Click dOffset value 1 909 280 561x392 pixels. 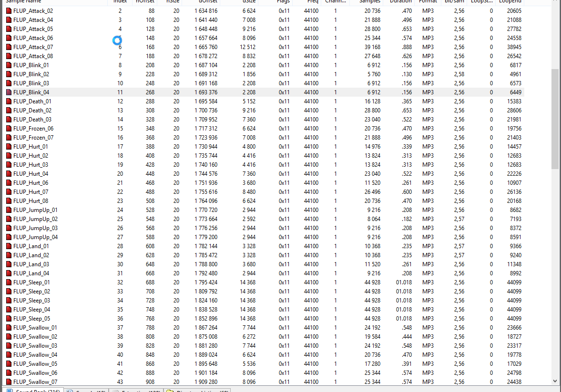click(x=206, y=382)
